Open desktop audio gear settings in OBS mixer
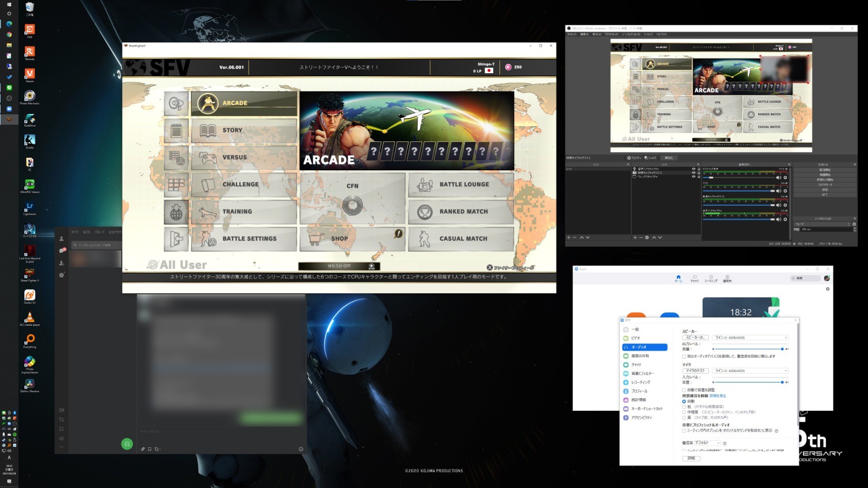868x488 pixels. 785,177
